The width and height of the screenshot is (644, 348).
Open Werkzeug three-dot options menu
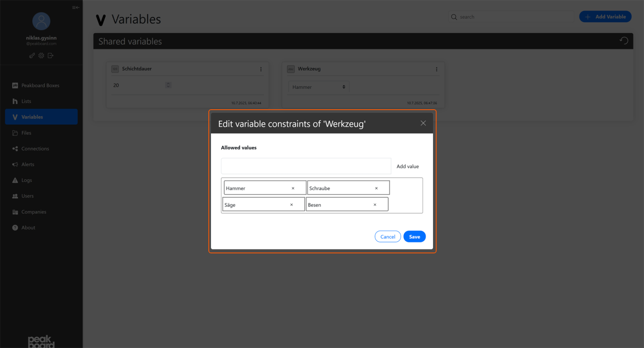(437, 69)
